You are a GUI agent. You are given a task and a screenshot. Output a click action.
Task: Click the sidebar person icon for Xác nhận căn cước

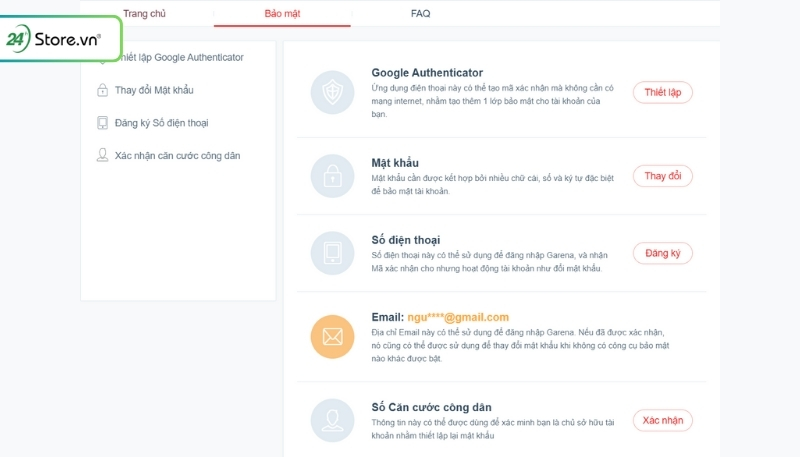[102, 156]
